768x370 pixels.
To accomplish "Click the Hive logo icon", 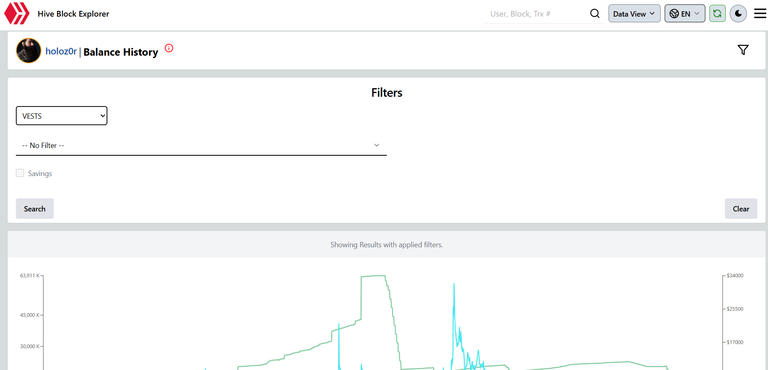I will pos(17,14).
